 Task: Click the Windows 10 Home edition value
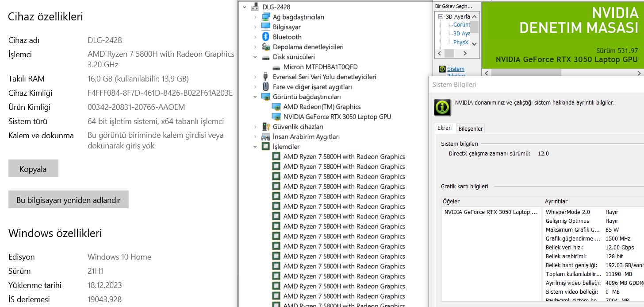tap(119, 257)
